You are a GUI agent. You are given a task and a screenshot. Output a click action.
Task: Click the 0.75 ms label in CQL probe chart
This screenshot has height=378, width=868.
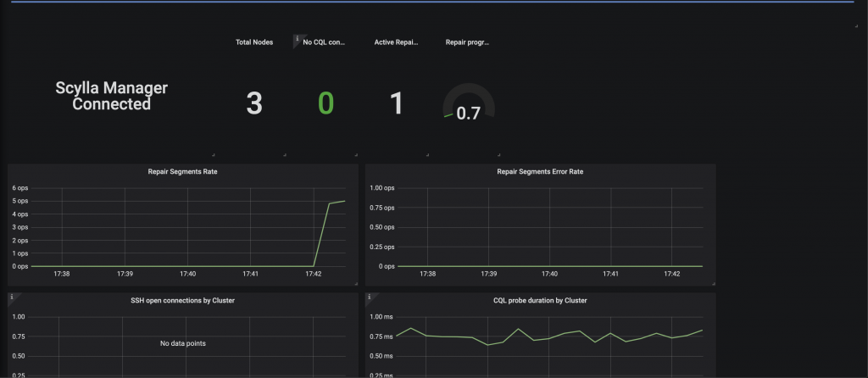pos(382,336)
